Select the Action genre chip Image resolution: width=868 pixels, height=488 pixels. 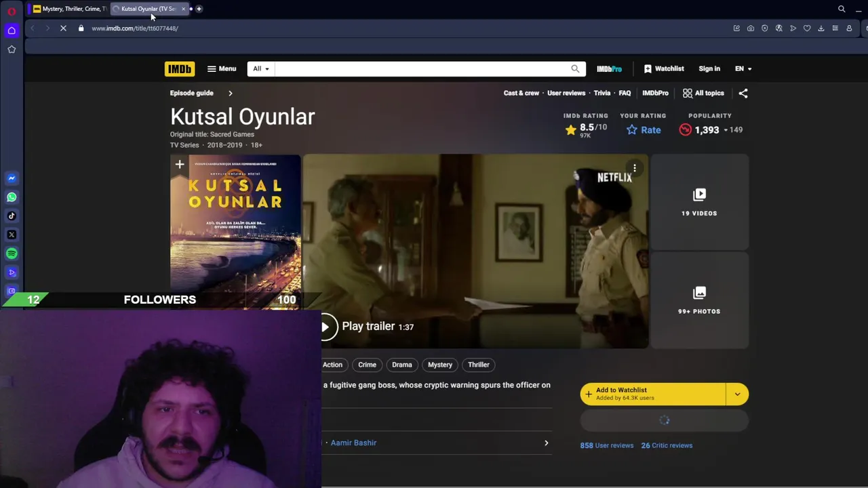tap(332, 365)
